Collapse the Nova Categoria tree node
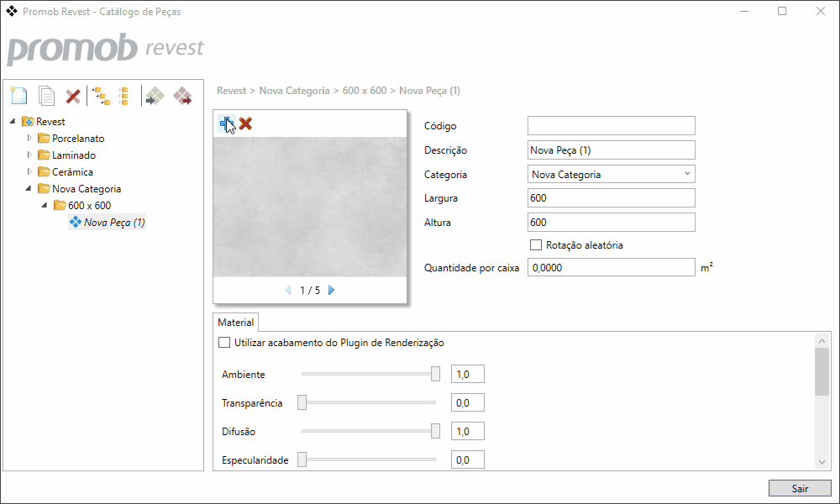This screenshot has width=840, height=504. (30, 189)
